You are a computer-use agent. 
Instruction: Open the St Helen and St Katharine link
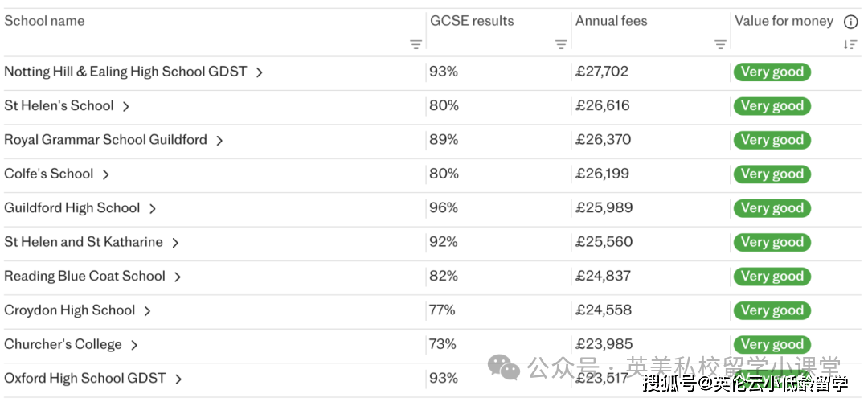pyautogui.click(x=83, y=242)
